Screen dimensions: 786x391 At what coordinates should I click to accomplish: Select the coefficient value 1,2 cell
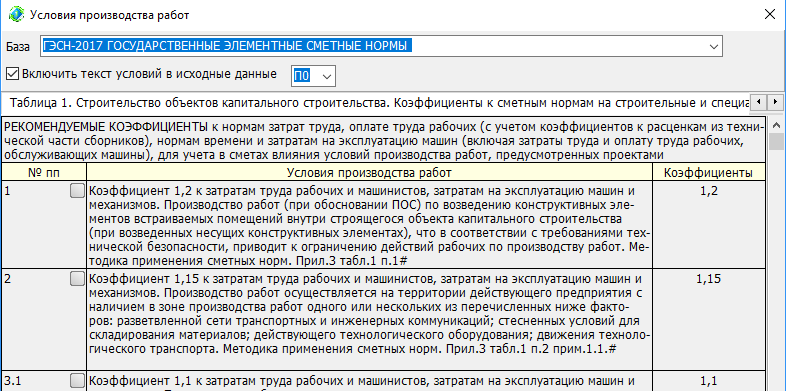tap(709, 225)
